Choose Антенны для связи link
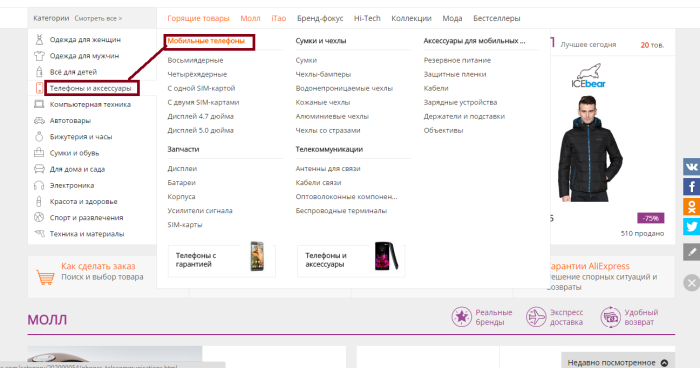The image size is (700, 368). 328,168
